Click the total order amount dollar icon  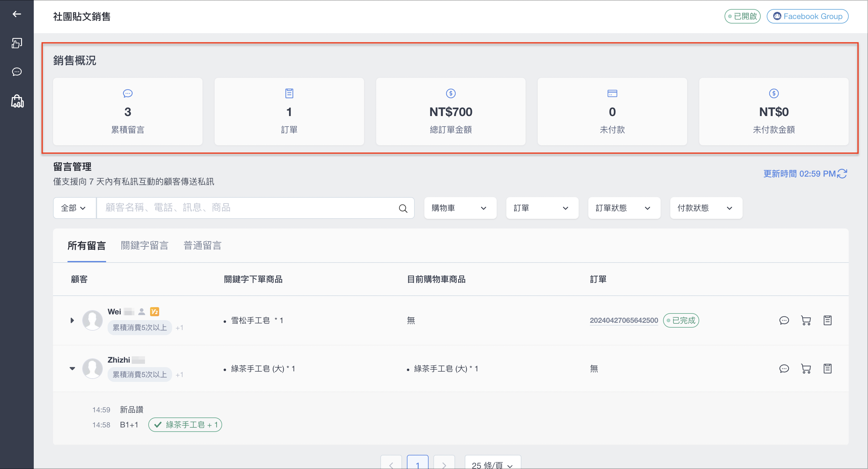click(x=451, y=93)
